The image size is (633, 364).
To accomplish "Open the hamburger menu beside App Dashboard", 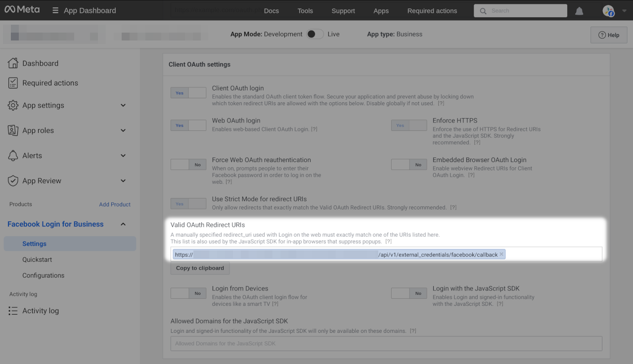I will point(55,10).
